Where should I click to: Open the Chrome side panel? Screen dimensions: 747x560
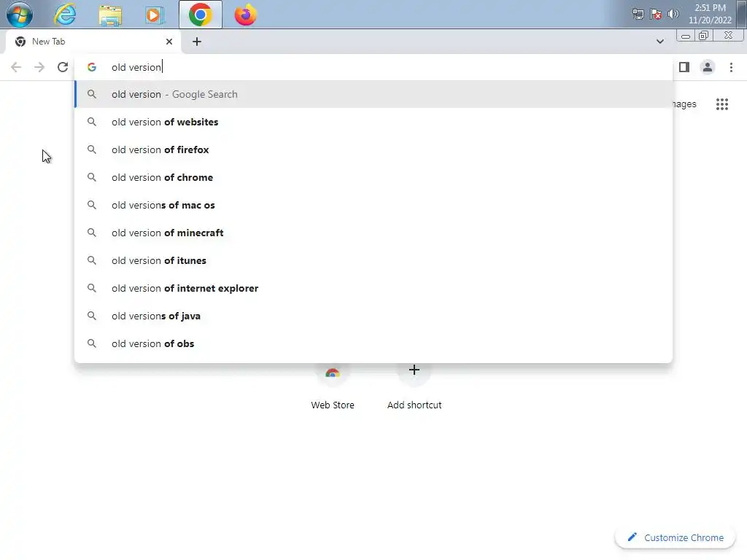[x=684, y=67]
